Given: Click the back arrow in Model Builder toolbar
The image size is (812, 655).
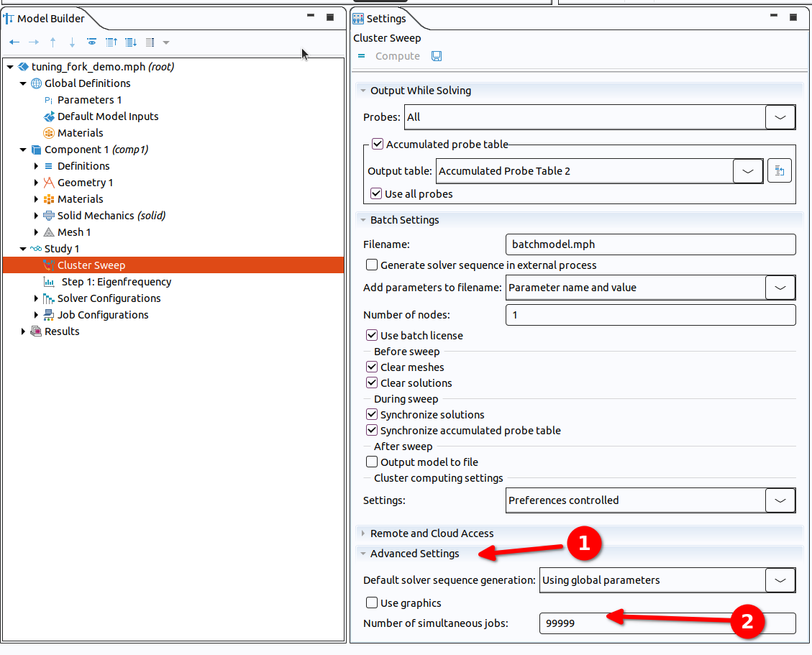Looking at the screenshot, I should pos(14,42).
